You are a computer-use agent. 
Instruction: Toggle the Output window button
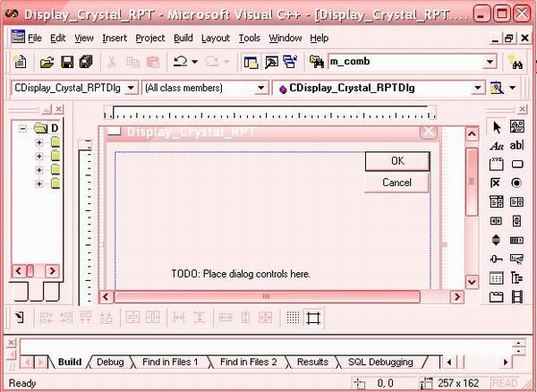pos(271,62)
